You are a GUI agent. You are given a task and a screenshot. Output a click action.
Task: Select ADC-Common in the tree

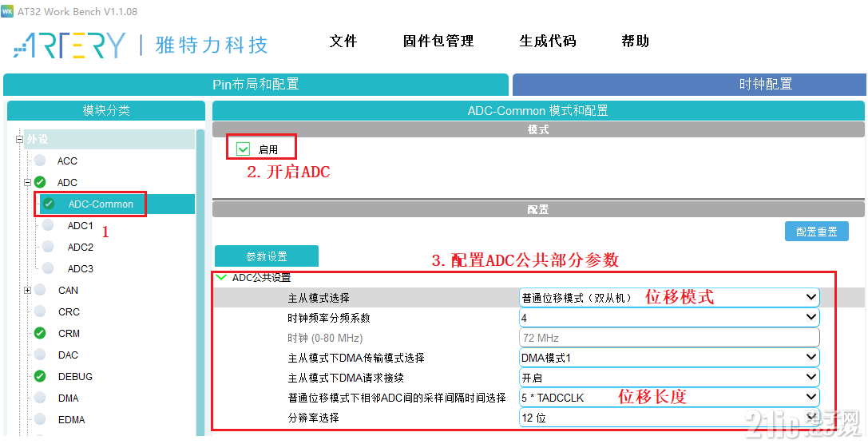click(101, 204)
